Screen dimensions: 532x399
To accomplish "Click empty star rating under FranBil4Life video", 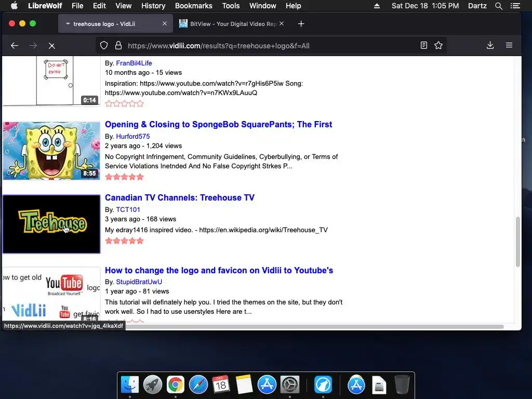I will 125,104.
